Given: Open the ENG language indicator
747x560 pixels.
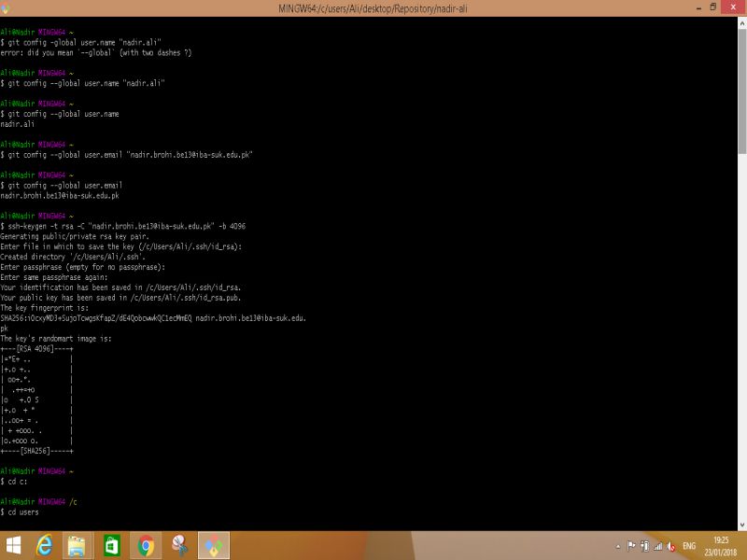Looking at the screenshot, I should (x=689, y=546).
